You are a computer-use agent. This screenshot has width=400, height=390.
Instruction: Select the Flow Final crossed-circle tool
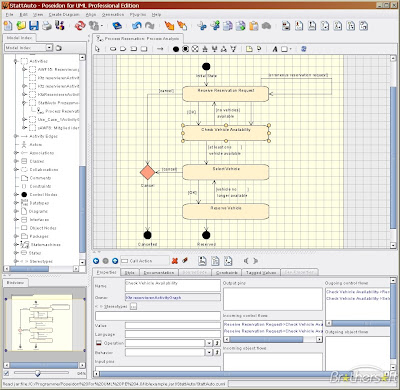tap(195, 49)
